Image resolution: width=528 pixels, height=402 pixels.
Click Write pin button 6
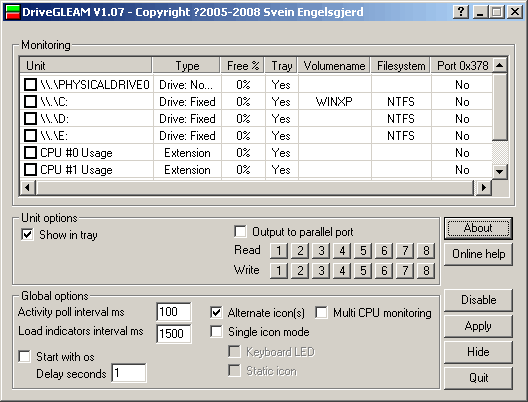pyautogui.click(x=384, y=271)
